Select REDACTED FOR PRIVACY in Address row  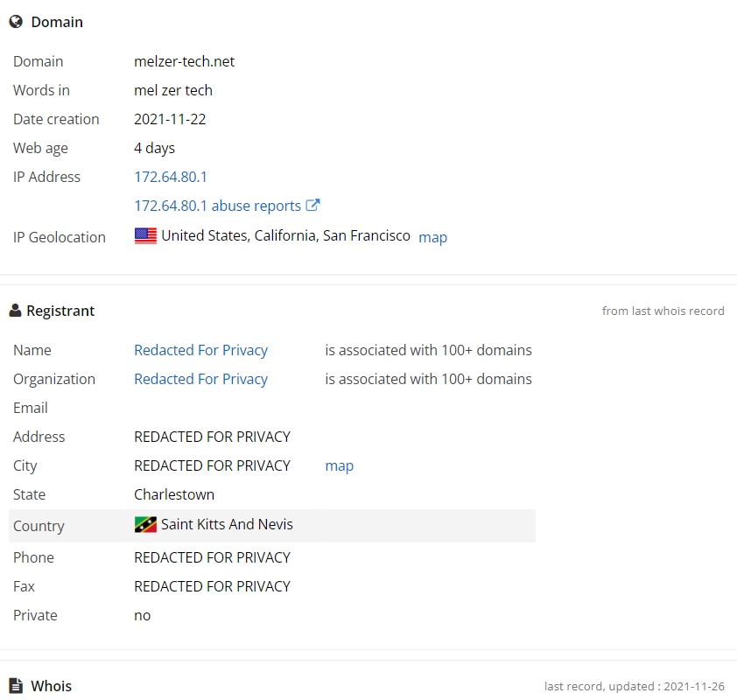[212, 437]
